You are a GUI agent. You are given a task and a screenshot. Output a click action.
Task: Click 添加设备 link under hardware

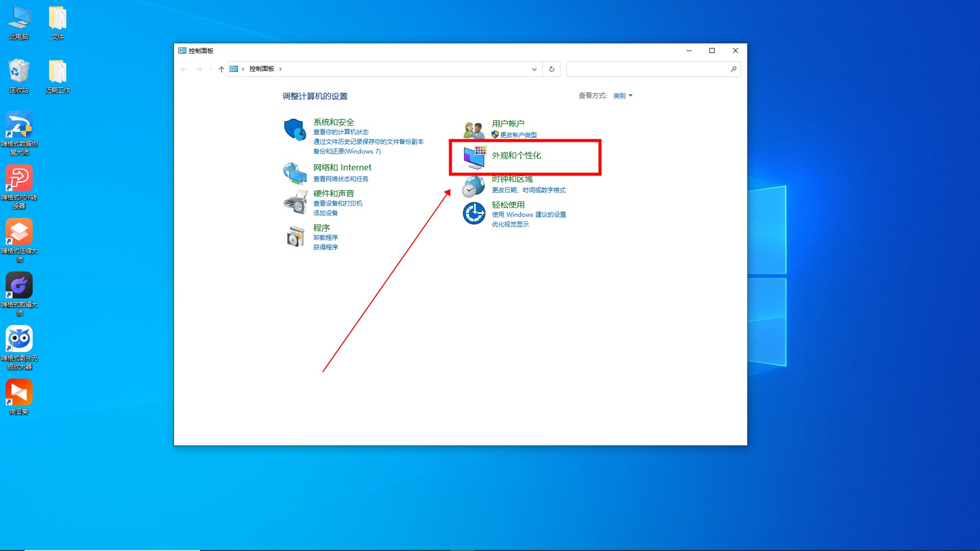click(325, 213)
